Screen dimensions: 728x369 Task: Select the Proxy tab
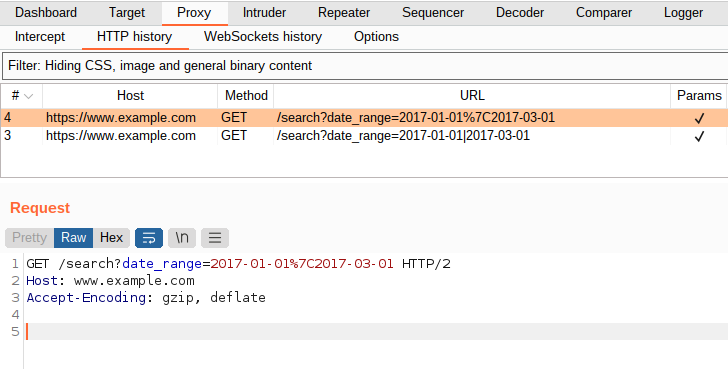[x=194, y=13]
